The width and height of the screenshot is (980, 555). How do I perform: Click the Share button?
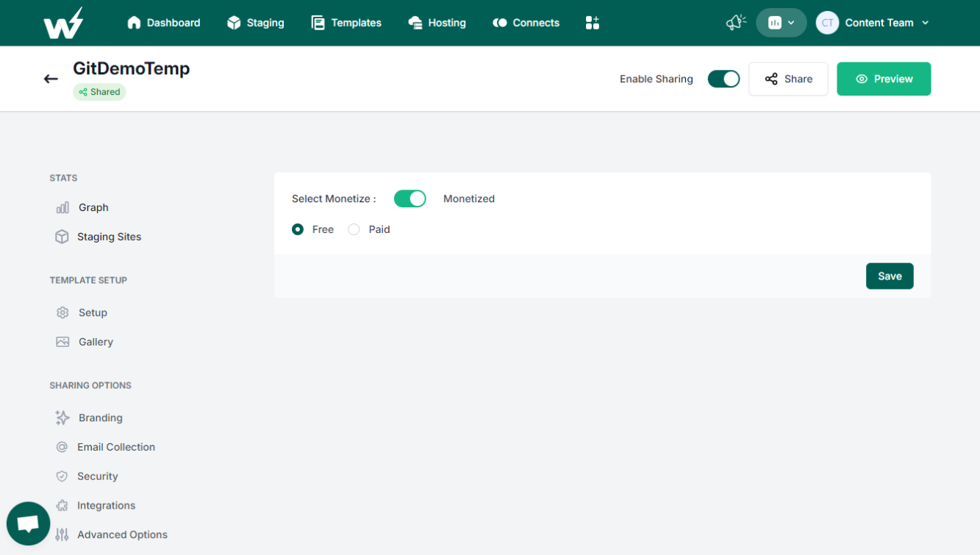788,79
